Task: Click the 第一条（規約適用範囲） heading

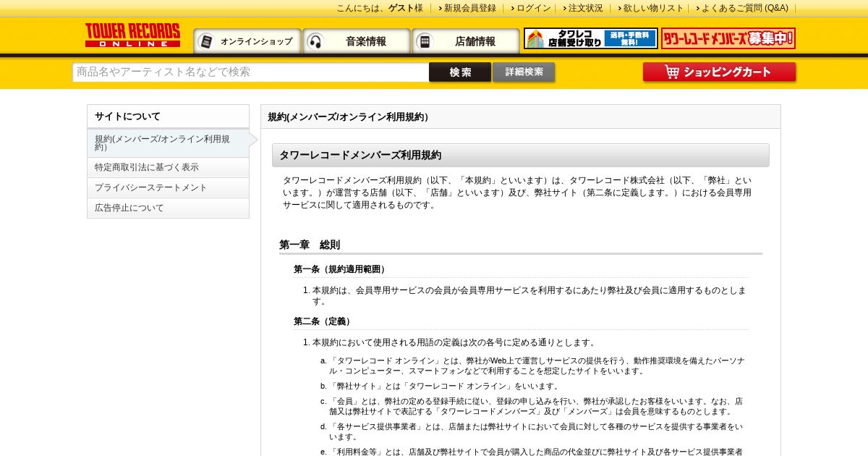Action: (341, 269)
